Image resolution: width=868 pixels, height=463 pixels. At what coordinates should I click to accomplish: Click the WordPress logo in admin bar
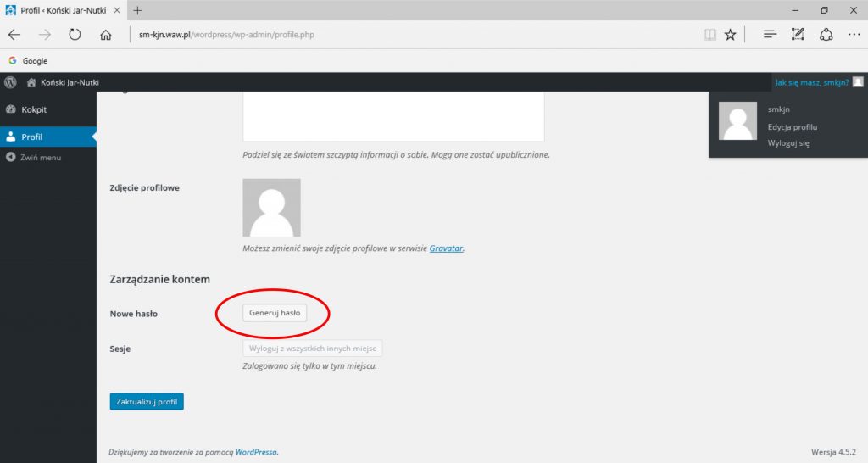click(10, 82)
